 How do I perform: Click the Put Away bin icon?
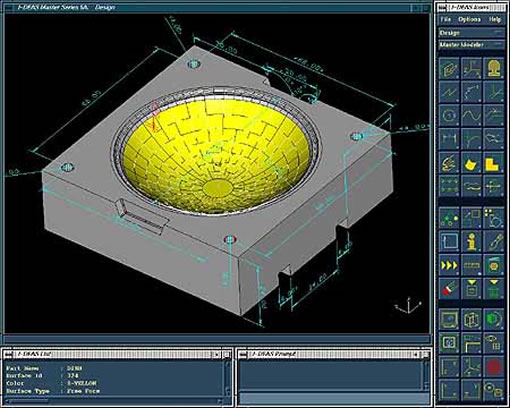[471, 289]
